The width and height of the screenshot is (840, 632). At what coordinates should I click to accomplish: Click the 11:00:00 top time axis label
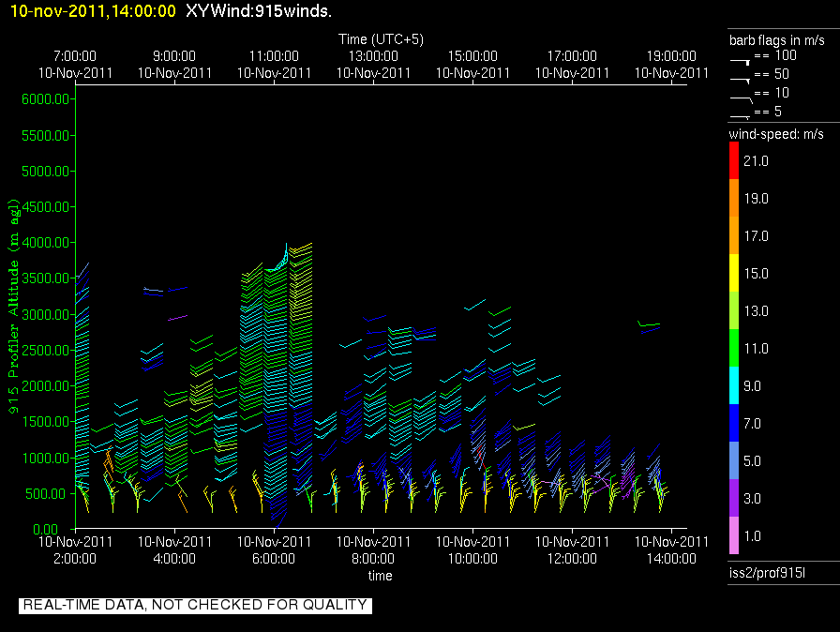[x=274, y=55]
